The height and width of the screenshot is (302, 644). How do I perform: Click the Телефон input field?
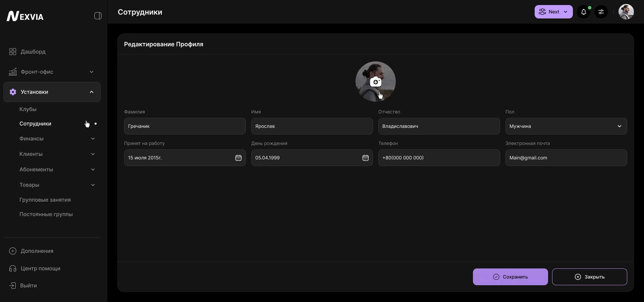(439, 158)
